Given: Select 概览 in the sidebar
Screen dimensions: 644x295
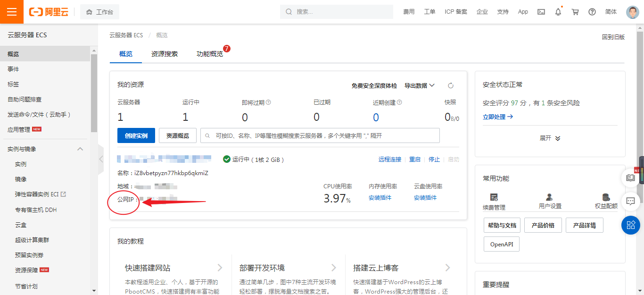Looking at the screenshot, I should (x=45, y=54).
